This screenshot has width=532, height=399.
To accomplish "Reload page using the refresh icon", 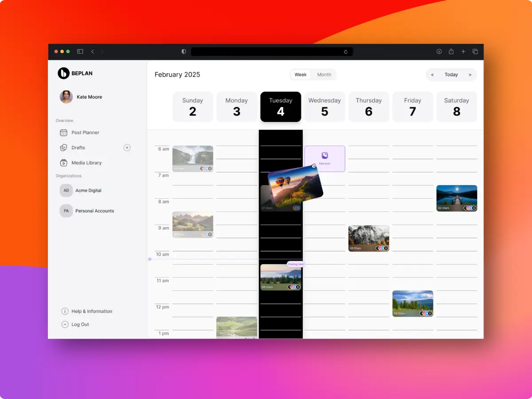I will tap(346, 52).
